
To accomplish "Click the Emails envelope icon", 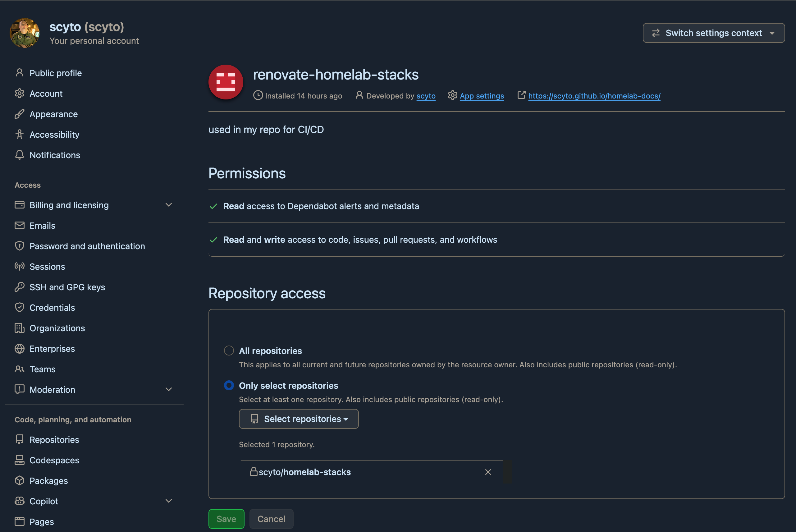I will [19, 225].
